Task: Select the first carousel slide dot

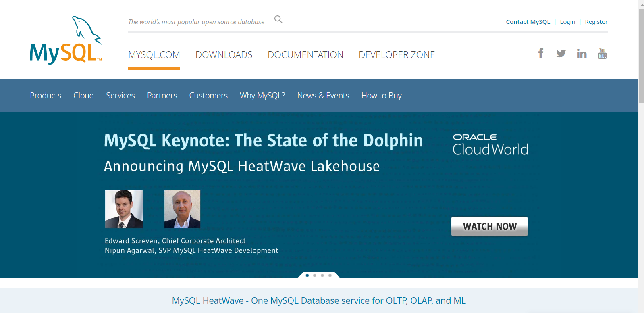Action: [307, 275]
